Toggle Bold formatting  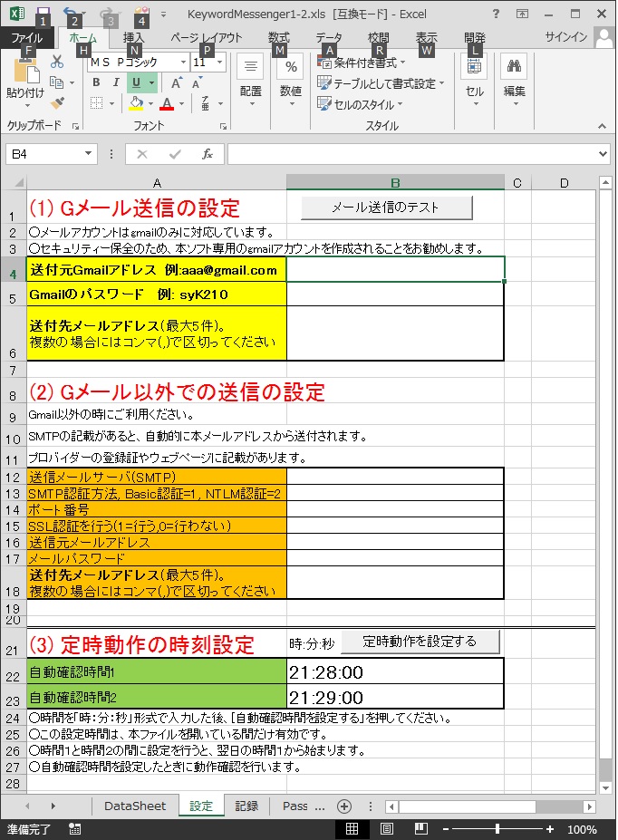coord(96,82)
